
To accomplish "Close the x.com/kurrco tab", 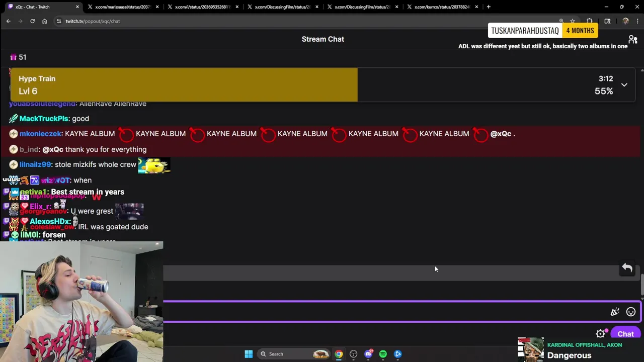I will 476,7.
